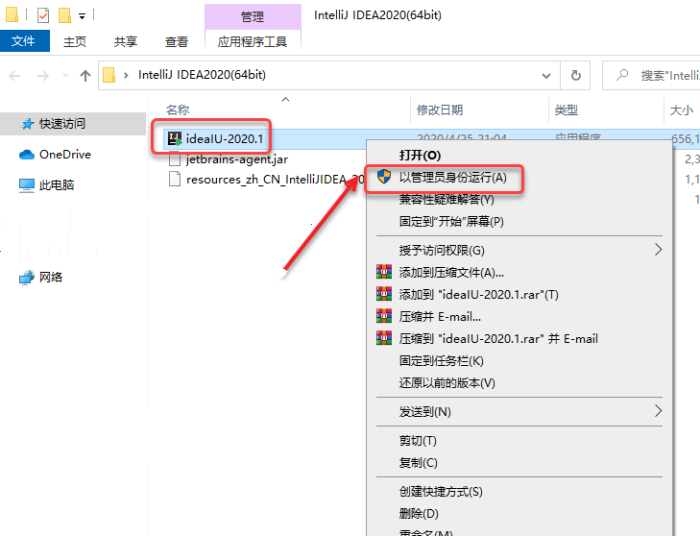700x536 pixels.
Task: Open 此电脑 in the navigation pane
Action: [56, 185]
